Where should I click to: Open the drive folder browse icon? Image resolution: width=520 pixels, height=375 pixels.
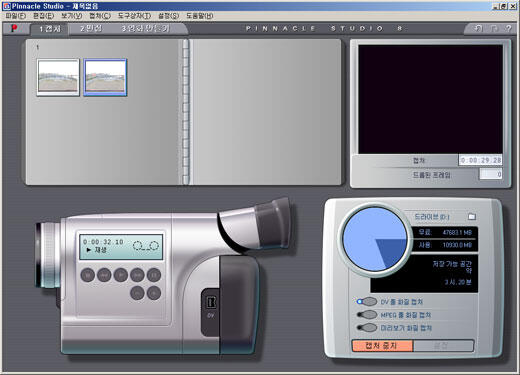472,217
